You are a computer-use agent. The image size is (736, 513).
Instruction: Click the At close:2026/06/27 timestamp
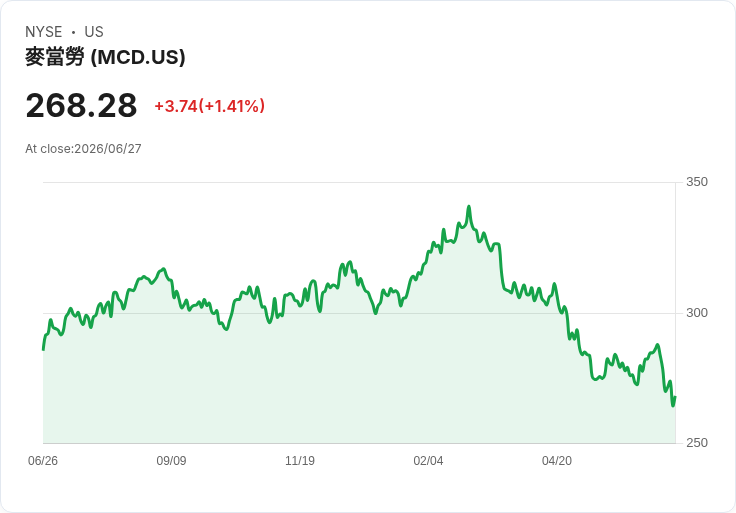point(83,149)
